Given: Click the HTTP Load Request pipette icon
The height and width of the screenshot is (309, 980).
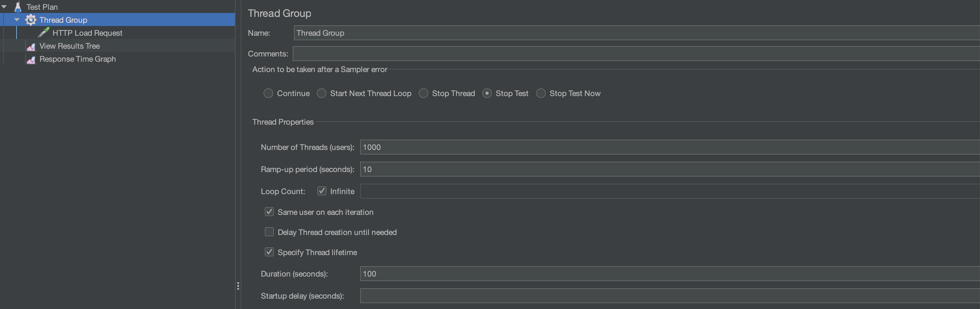Looking at the screenshot, I should [x=44, y=33].
